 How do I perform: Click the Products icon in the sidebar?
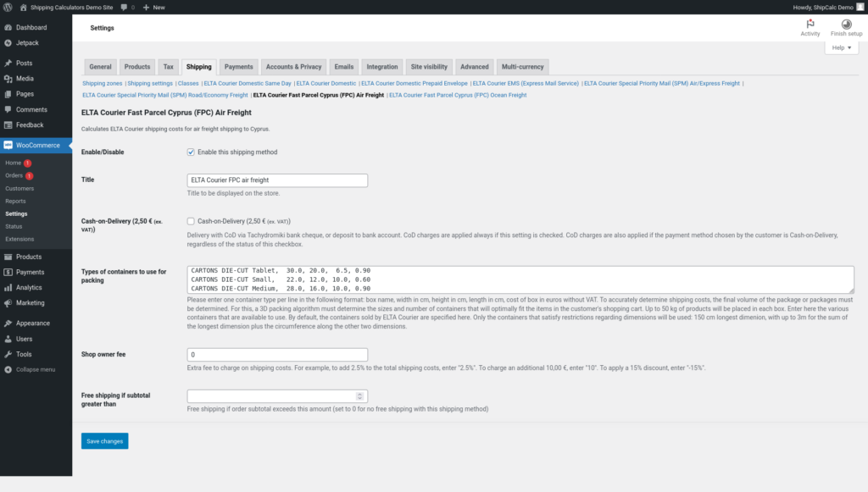8,257
